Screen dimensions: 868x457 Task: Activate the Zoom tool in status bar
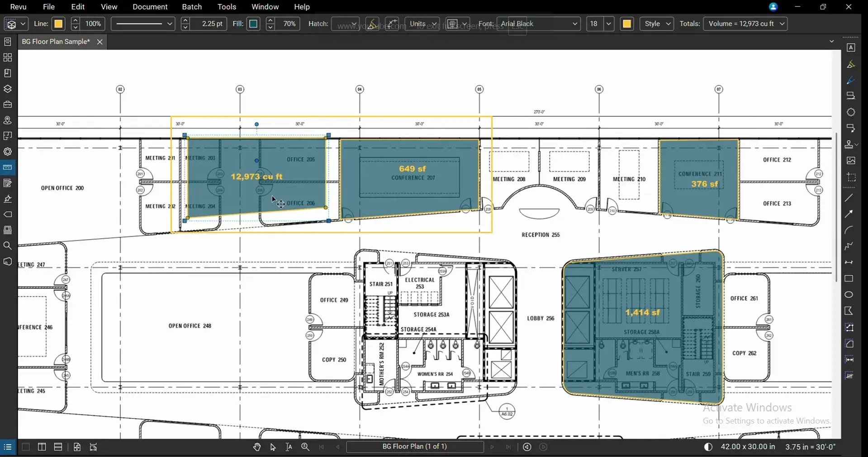305,447
